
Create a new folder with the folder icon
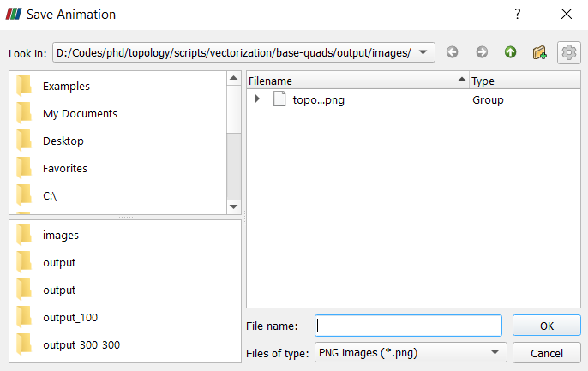539,52
